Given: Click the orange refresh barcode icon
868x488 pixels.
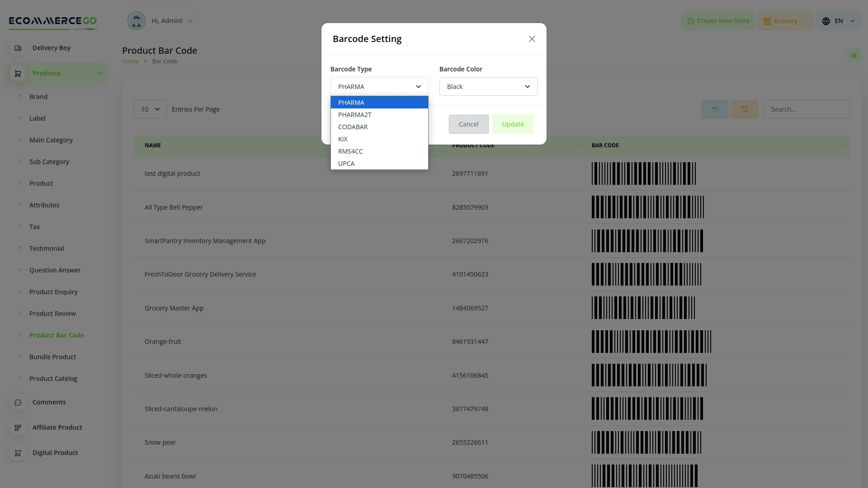Looking at the screenshot, I should pos(745,109).
